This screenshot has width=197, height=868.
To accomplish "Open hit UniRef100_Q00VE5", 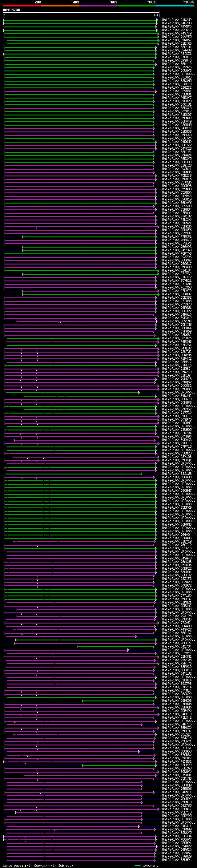I will (177, 37).
